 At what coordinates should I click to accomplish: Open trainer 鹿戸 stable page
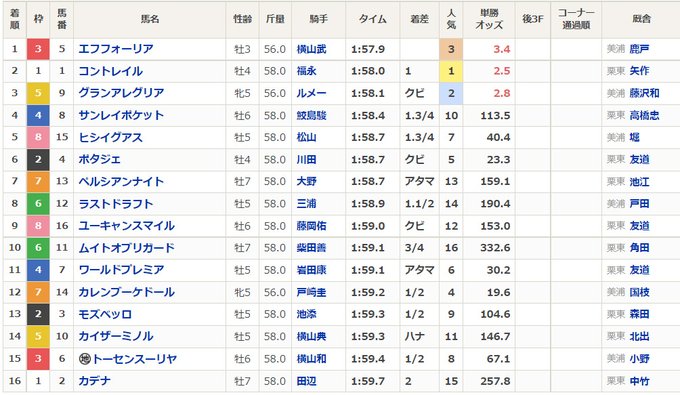tap(640, 49)
